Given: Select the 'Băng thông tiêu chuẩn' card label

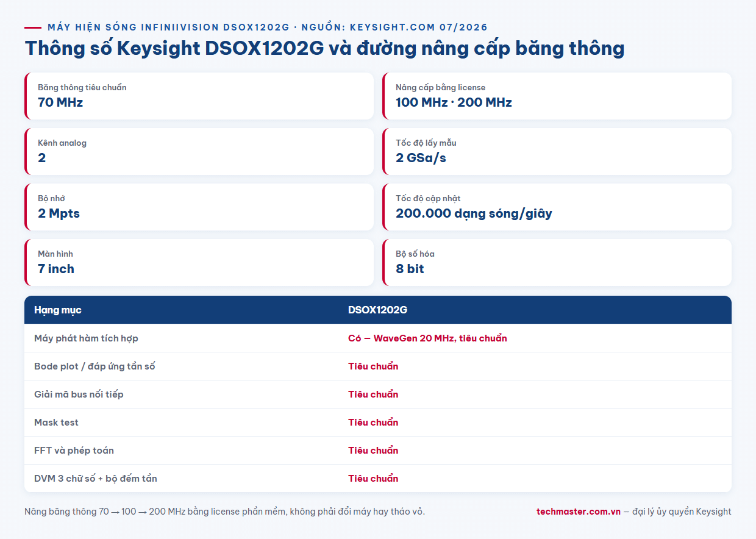Looking at the screenshot, I should tap(82, 87).
